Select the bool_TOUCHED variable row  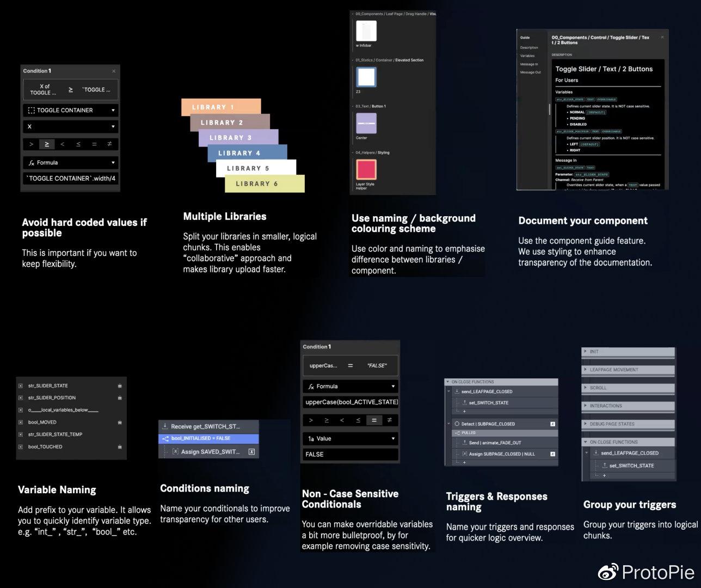71,447
